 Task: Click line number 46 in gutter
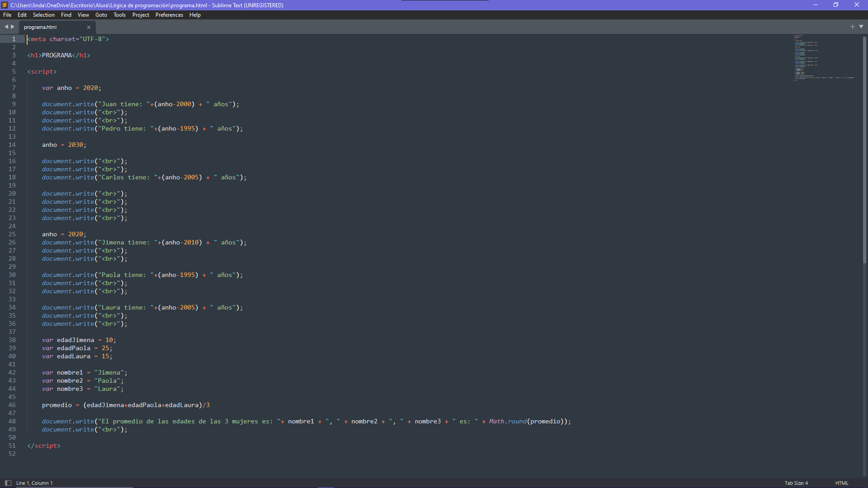click(12, 405)
